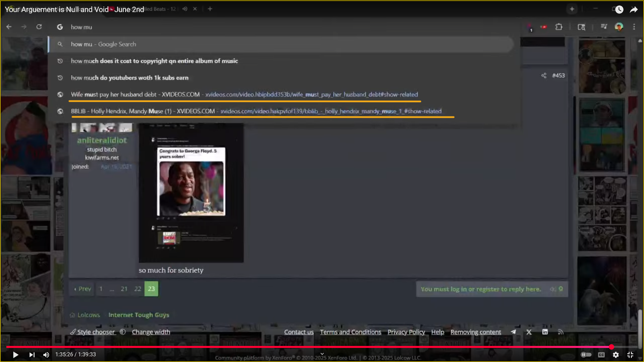Toggle closed captions in player
This screenshot has width=644, height=362.
pos(601,355)
